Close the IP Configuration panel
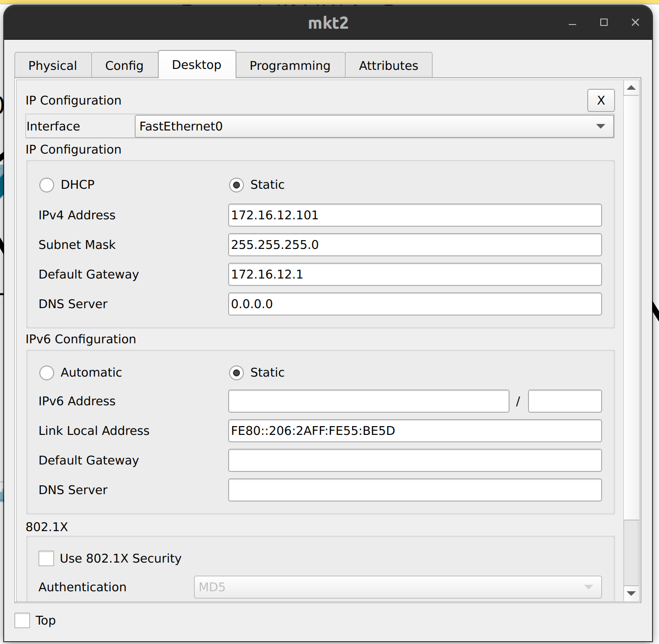The image size is (659, 644). [601, 100]
